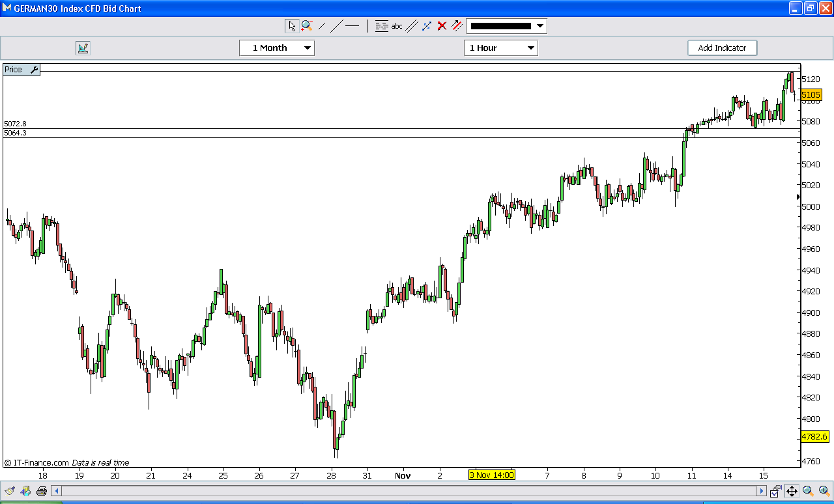
Task: Click the IT-Finance.com copyright text
Action: 36,463
